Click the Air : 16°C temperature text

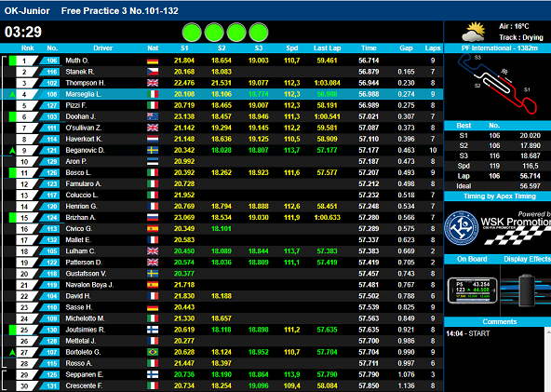[514, 26]
